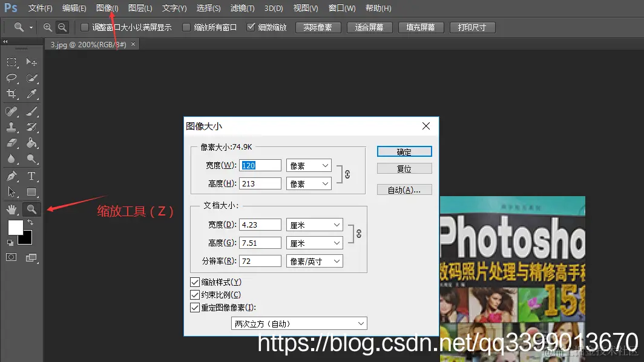Image resolution: width=644 pixels, height=362 pixels.
Task: Click the foreground color swatch
Action: click(x=15, y=228)
